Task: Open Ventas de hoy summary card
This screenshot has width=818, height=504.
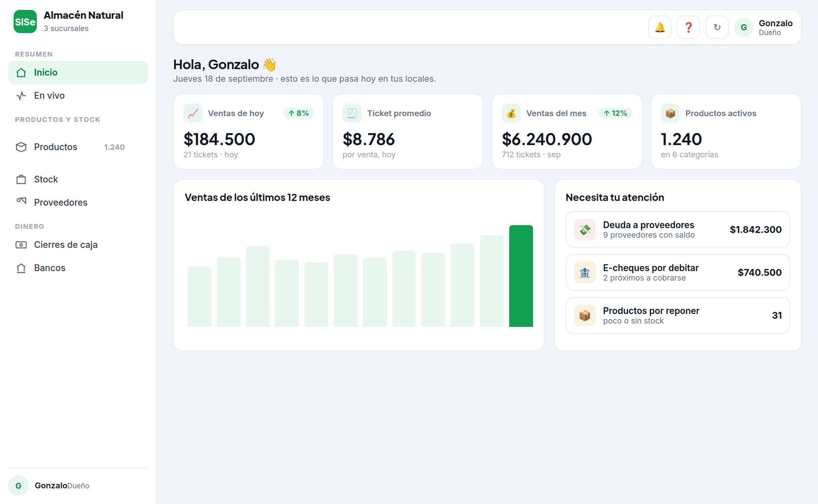Action: 248,131
